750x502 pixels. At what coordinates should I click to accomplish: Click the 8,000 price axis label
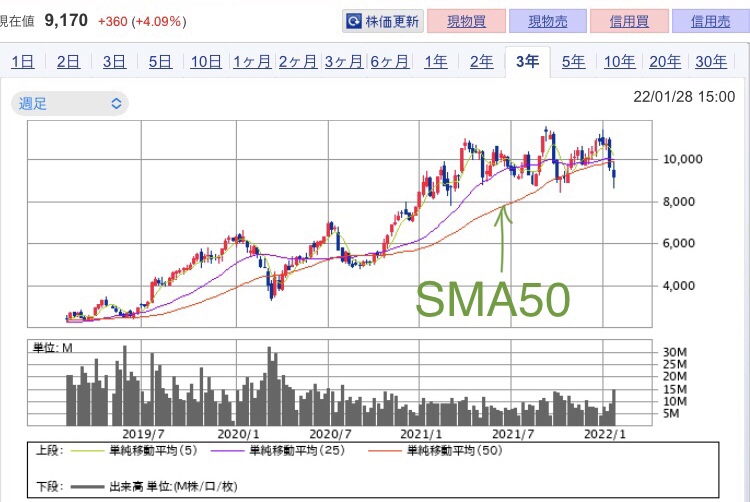coord(679,202)
